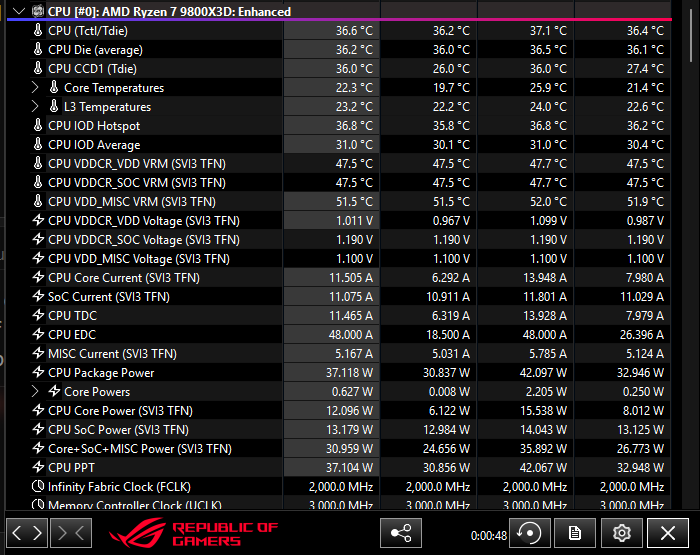Click the 0.008 W minimum core powers value
The height and width of the screenshot is (555, 700).
pos(449,392)
